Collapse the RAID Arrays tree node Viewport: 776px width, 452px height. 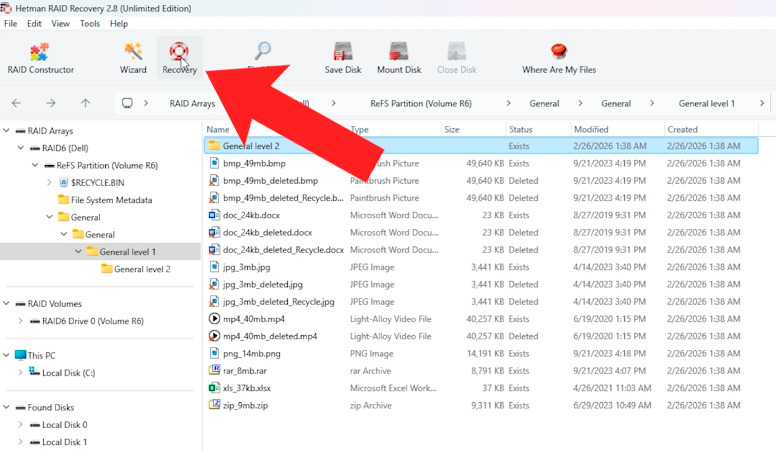click(x=6, y=131)
